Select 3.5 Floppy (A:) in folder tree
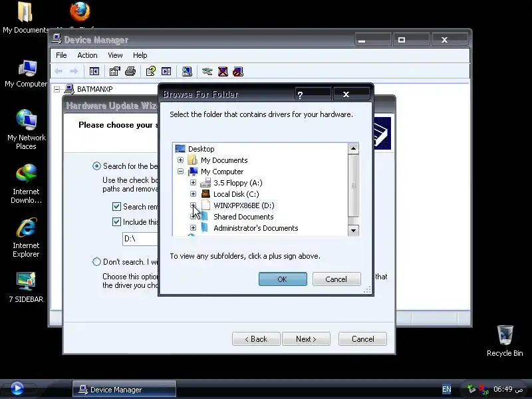 [x=237, y=183]
